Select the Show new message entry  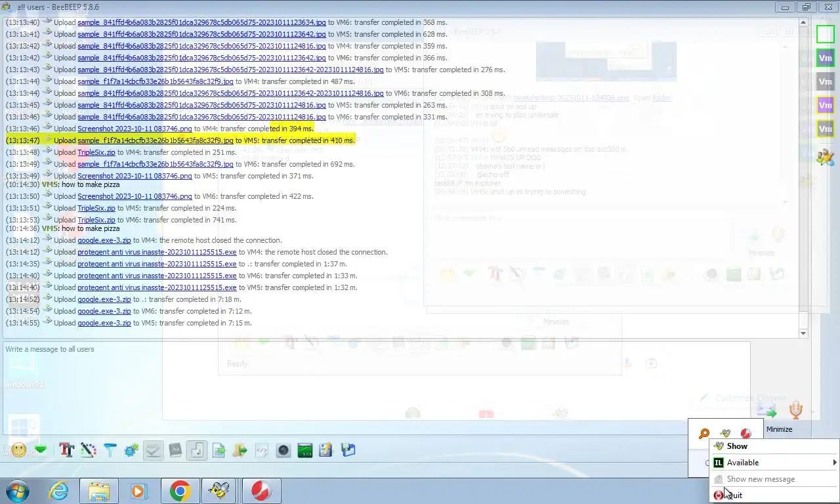[774, 479]
